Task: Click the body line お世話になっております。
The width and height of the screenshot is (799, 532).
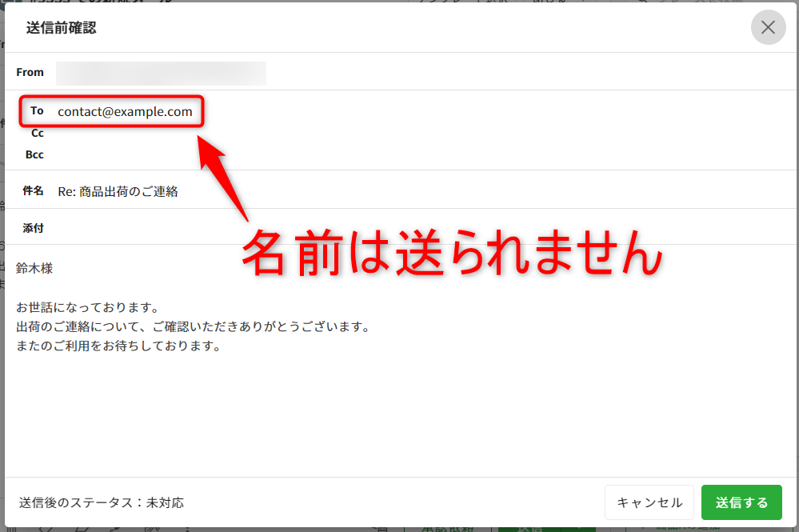Action: pyautogui.click(x=90, y=307)
